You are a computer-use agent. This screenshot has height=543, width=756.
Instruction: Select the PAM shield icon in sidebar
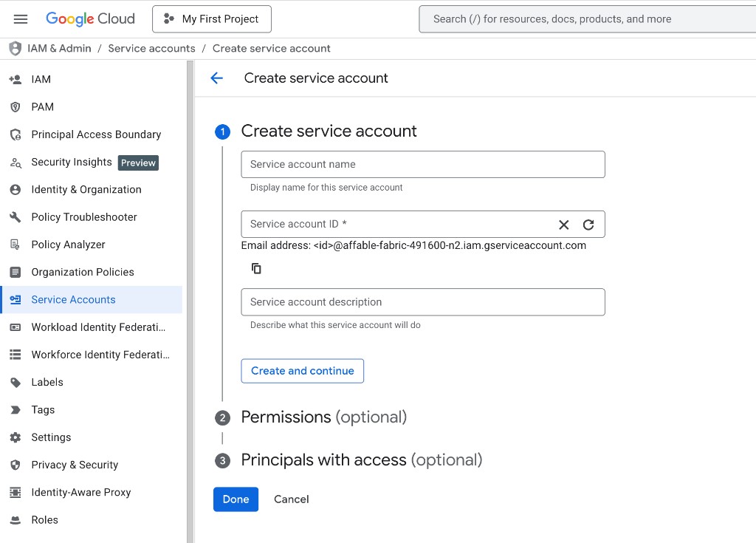16,106
